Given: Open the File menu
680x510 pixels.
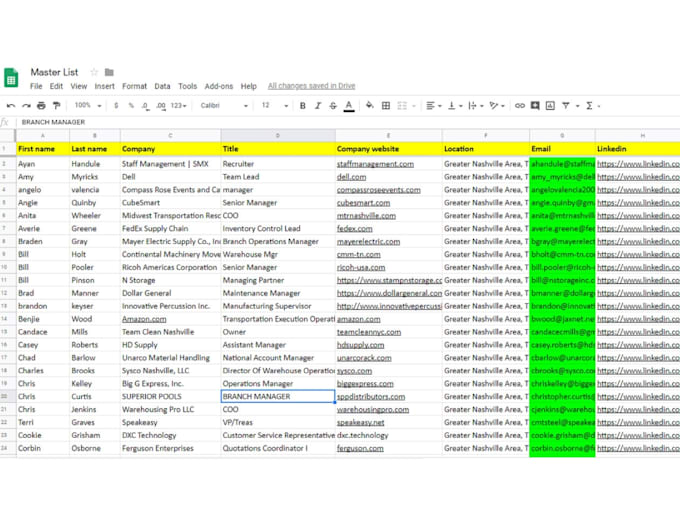Looking at the screenshot, I should coord(36,86).
